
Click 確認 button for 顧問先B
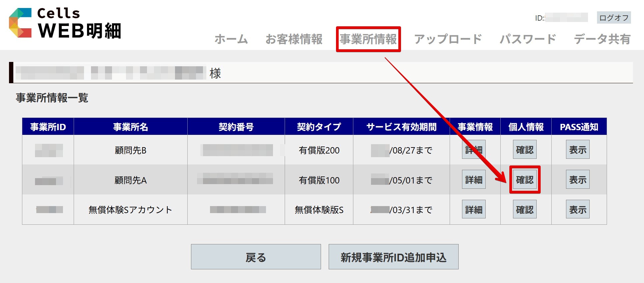tap(524, 149)
